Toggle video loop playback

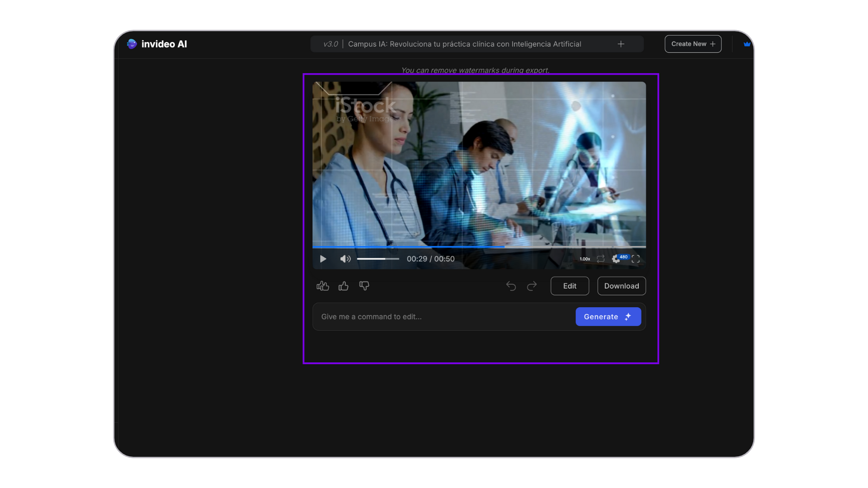[600, 259]
